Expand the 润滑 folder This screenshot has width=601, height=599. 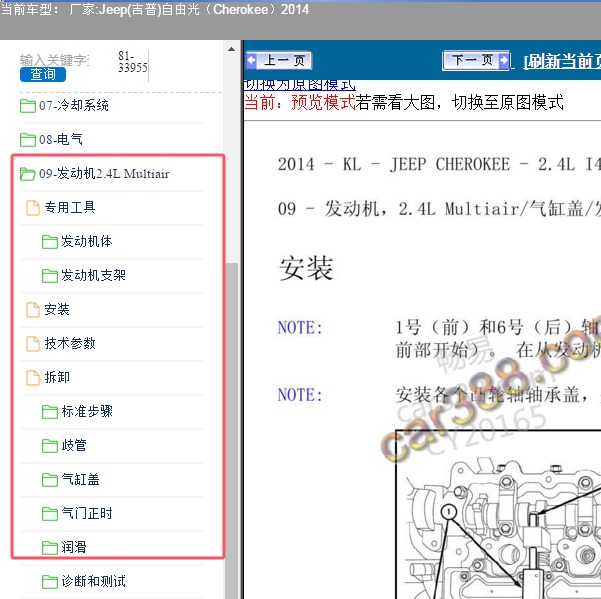74,547
